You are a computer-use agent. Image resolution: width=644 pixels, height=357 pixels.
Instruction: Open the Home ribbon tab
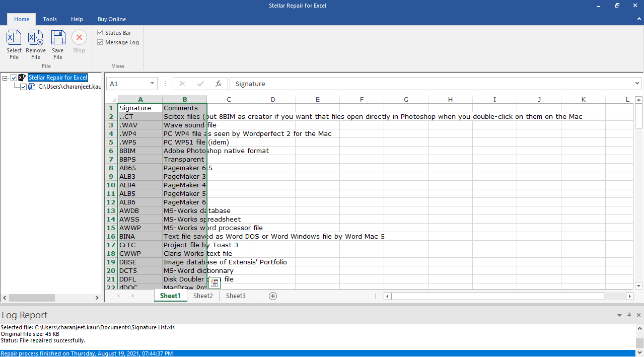click(x=22, y=19)
